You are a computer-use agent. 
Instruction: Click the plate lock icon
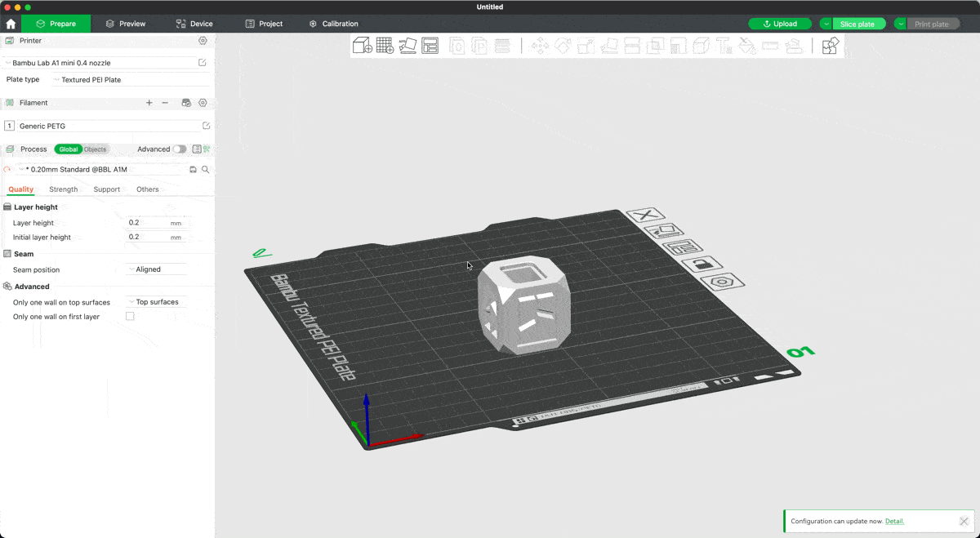pos(702,264)
